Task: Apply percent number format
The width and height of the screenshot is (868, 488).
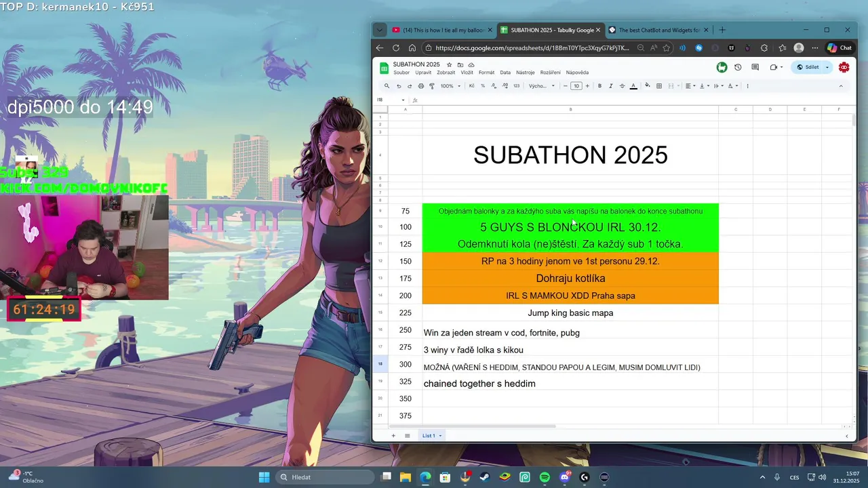Action: (483, 86)
